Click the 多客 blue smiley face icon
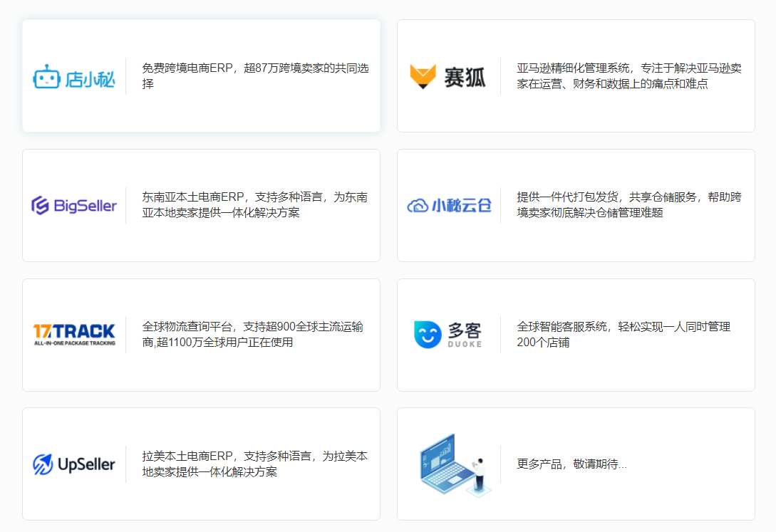Viewport: 776px width, 532px height. point(428,335)
